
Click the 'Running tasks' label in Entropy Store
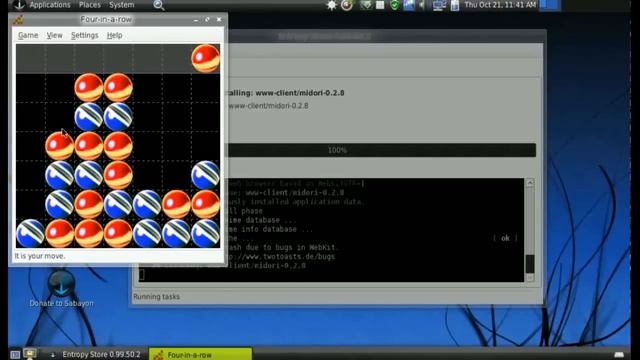coord(156,297)
